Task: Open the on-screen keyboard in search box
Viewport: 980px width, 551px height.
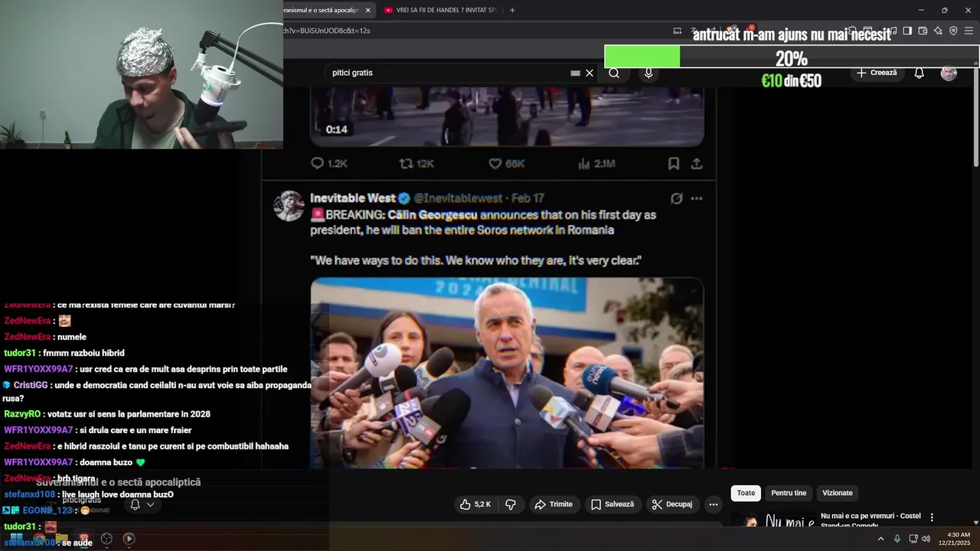Action: [x=575, y=73]
